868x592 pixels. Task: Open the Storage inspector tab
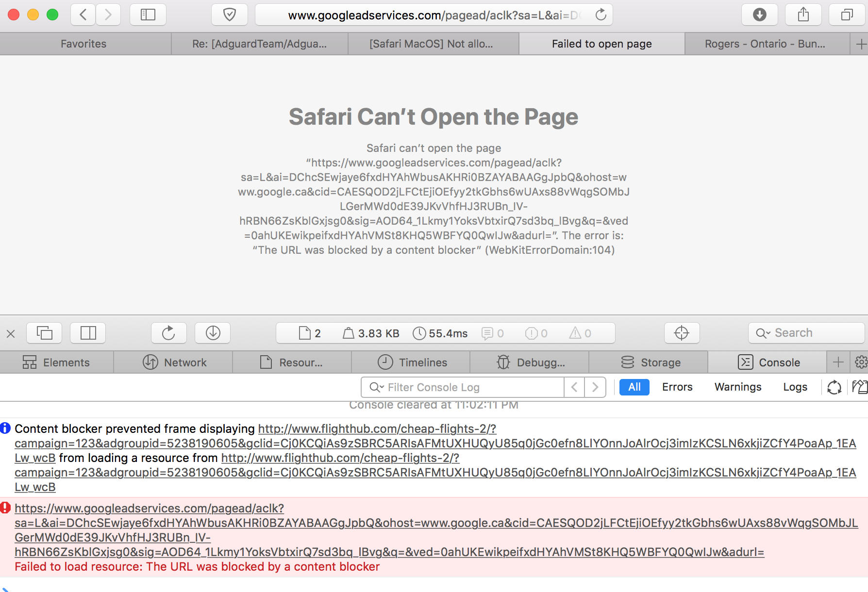[x=650, y=362]
